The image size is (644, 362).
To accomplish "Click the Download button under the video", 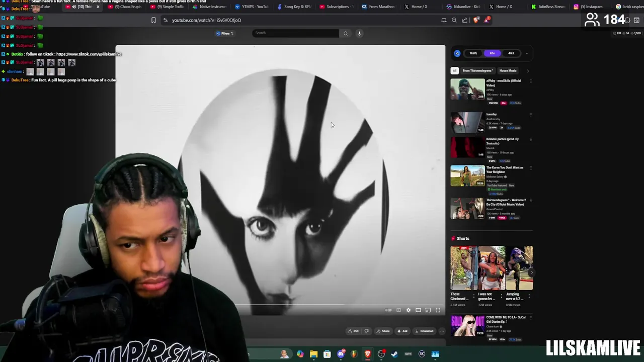I will click(x=424, y=331).
